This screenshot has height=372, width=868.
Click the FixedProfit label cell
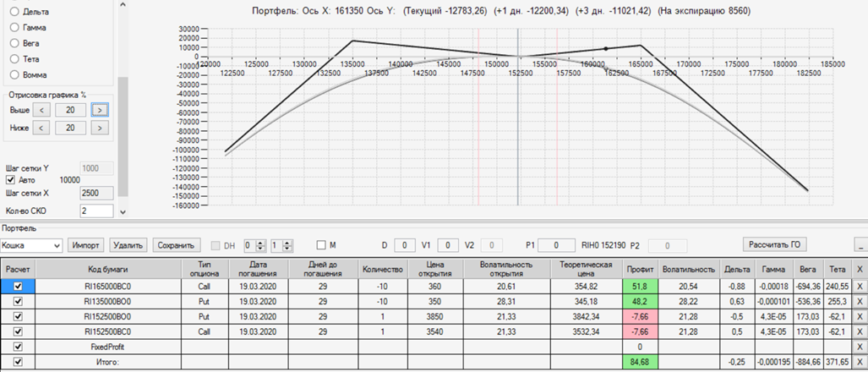pyautogui.click(x=109, y=346)
